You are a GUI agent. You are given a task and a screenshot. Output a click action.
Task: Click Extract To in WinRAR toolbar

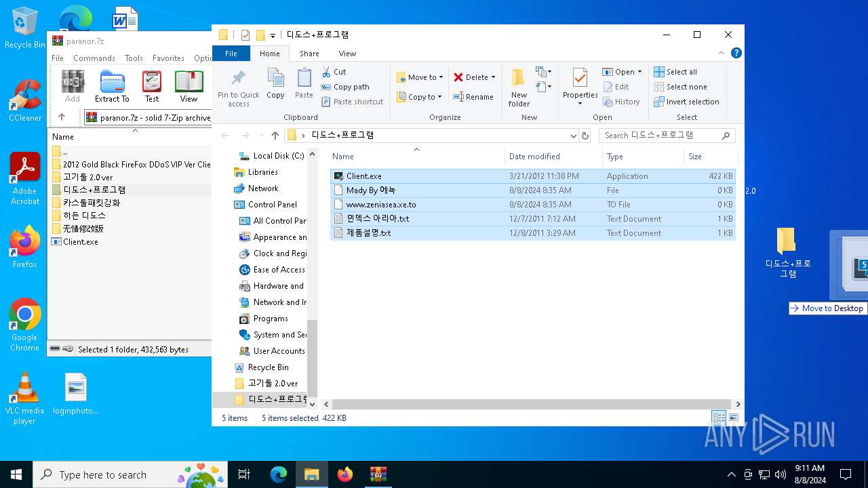tap(112, 86)
